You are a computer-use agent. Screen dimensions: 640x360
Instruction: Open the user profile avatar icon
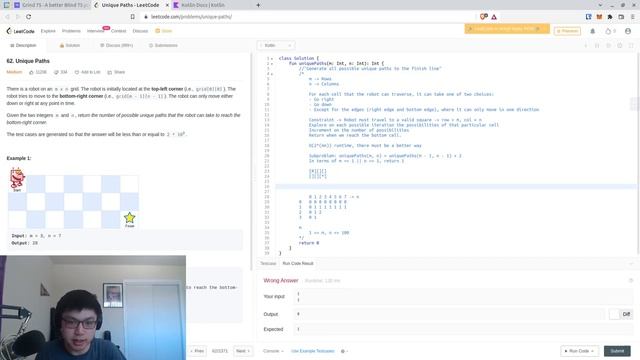[628, 31]
